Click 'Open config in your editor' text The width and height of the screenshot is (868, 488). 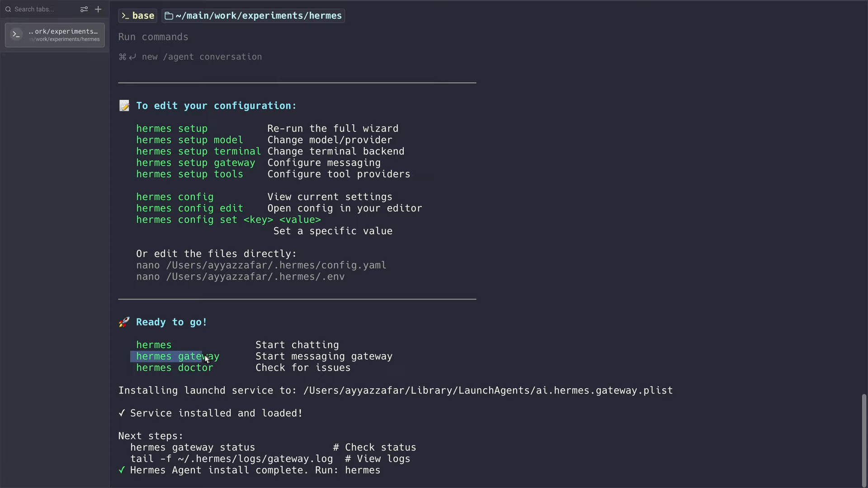[344, 208]
